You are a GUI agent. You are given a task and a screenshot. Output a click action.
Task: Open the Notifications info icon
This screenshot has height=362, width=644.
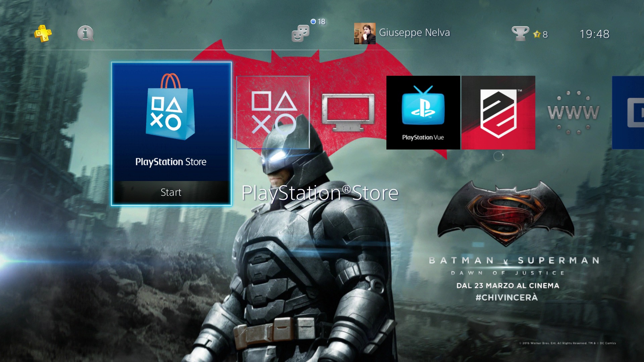[x=85, y=34]
